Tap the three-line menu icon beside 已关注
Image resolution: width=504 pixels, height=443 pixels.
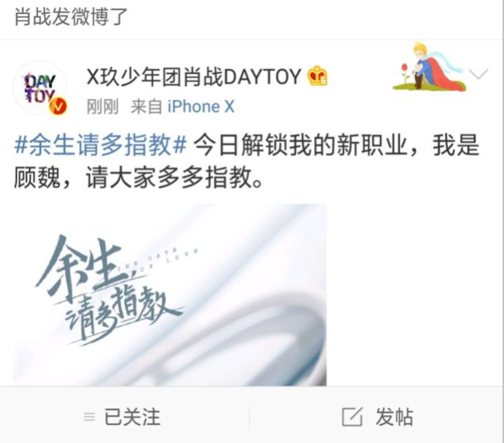89,417
